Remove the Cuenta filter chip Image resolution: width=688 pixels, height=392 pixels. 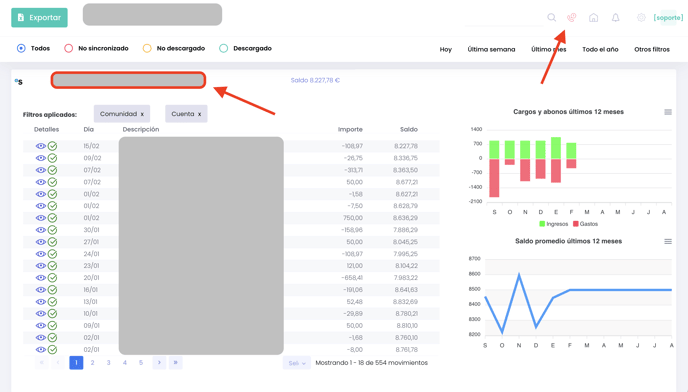point(199,114)
